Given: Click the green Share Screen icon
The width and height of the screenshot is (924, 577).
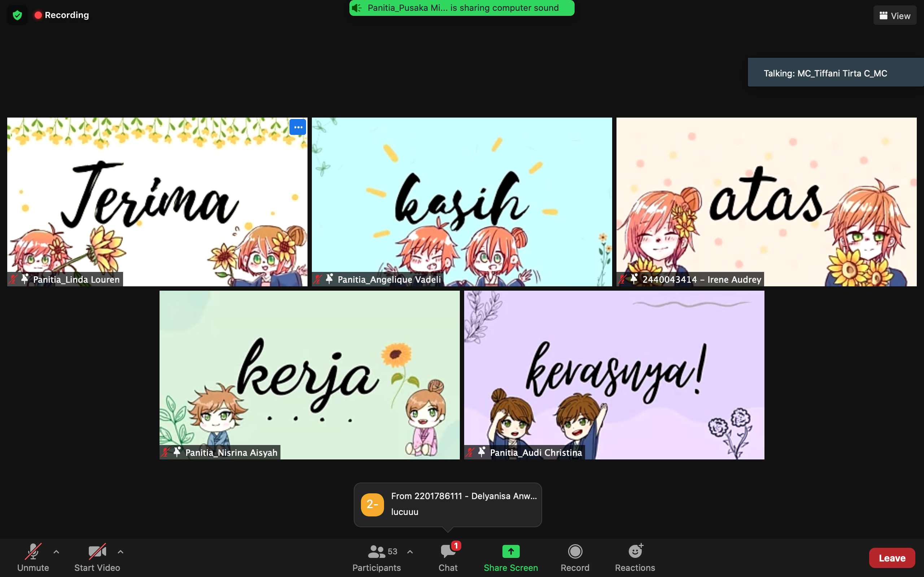Looking at the screenshot, I should [510, 551].
